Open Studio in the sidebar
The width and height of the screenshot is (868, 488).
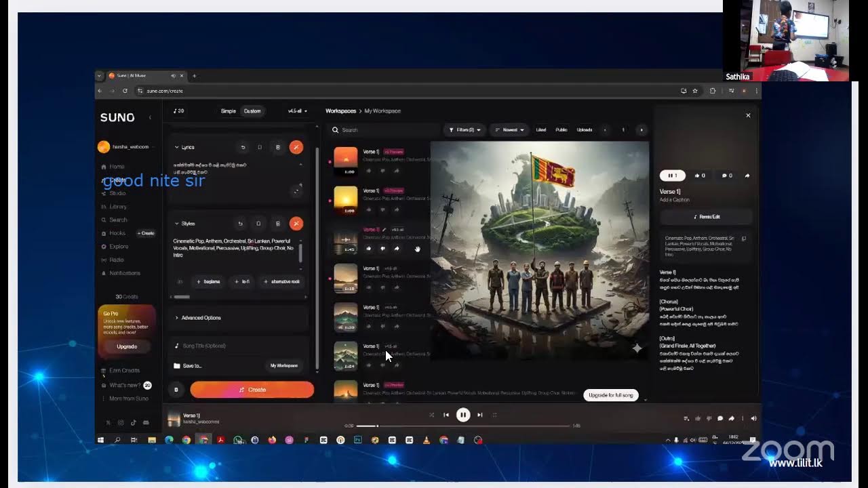[113, 193]
